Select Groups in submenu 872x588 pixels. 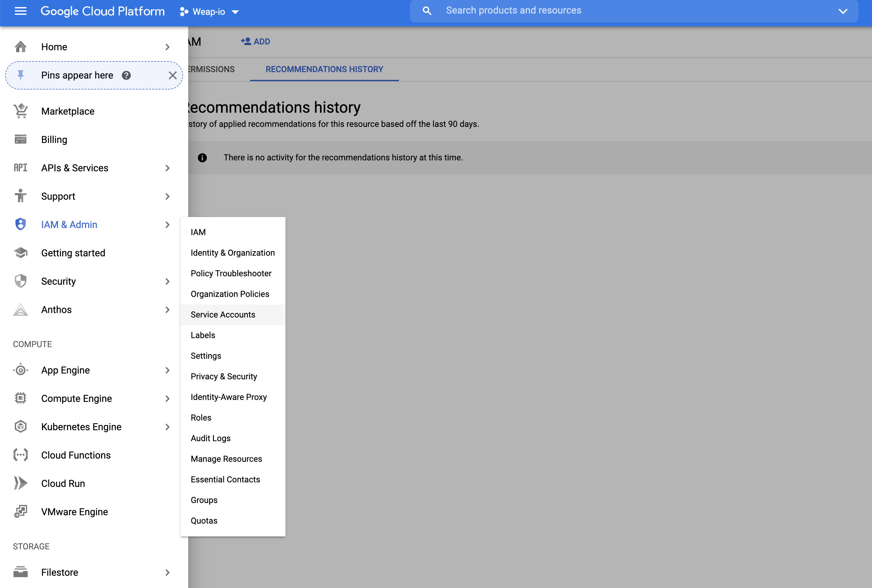pos(233,500)
